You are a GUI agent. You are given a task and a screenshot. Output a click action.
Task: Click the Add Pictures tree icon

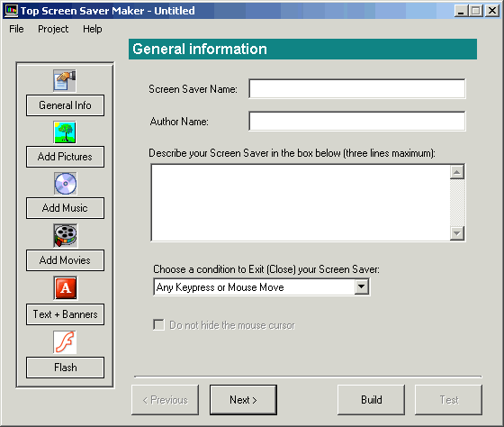[x=65, y=132]
